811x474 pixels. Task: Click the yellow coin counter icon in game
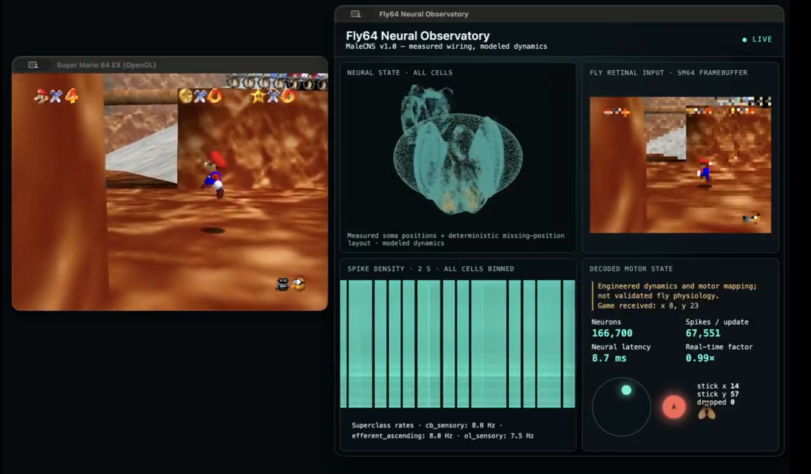pyautogui.click(x=186, y=96)
